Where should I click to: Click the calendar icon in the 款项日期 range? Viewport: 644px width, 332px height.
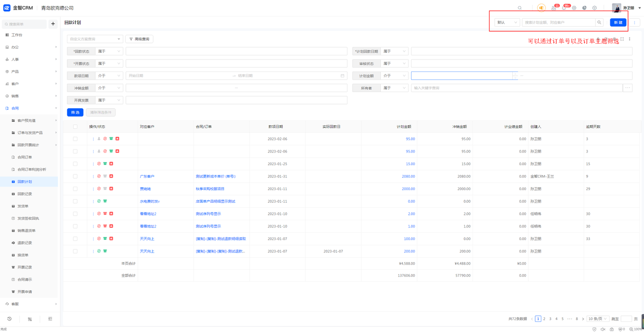click(x=343, y=76)
